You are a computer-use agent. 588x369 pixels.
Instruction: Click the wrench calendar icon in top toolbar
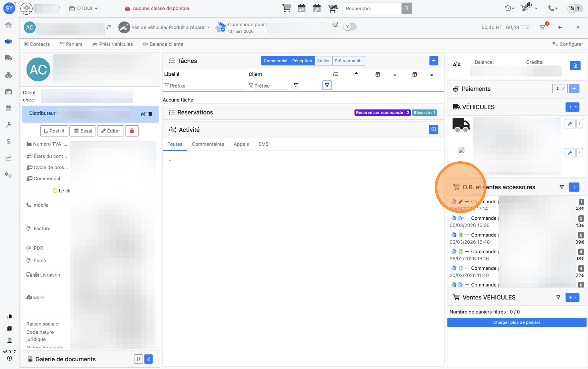coord(317,8)
